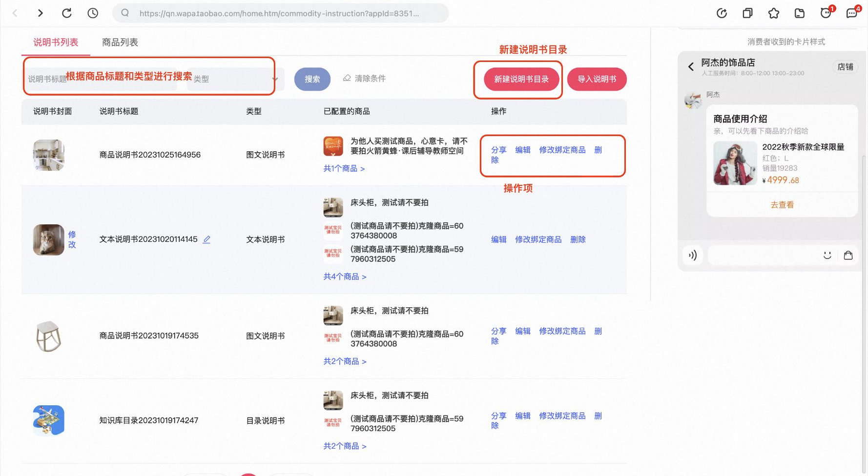This screenshot has height=476, width=868.
Task: Reload the current page
Action: coord(67,13)
